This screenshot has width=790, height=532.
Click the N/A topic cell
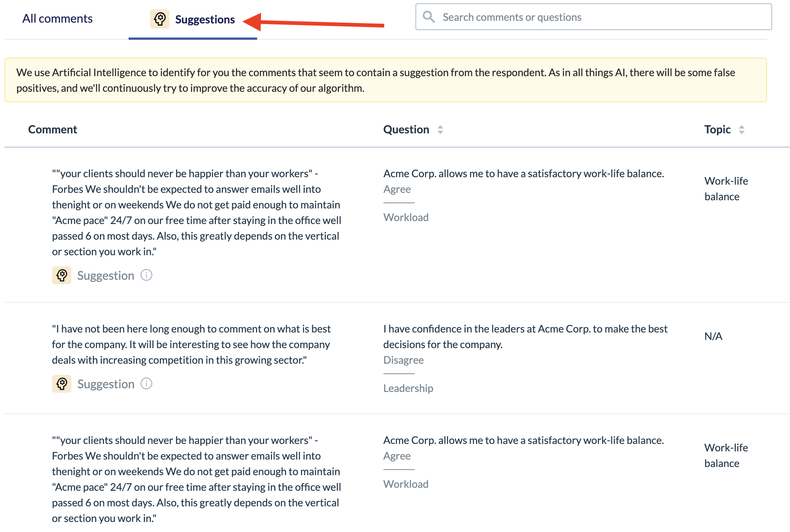pyautogui.click(x=713, y=336)
